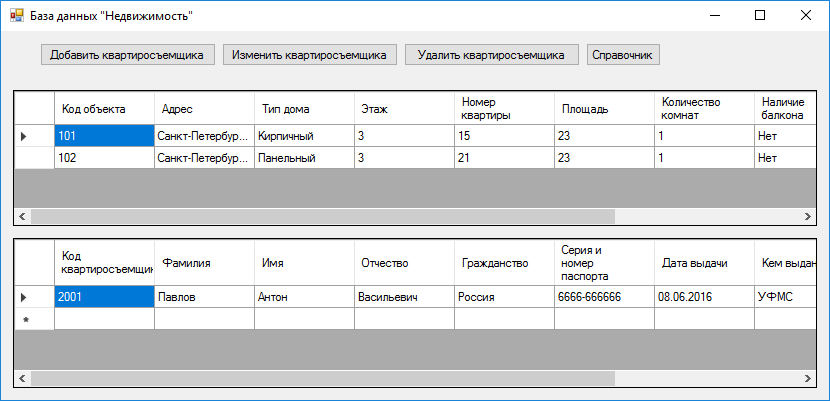Screen dimensions: 830x401
Task: Select row header arrow of object 101
Action: [x=34, y=136]
